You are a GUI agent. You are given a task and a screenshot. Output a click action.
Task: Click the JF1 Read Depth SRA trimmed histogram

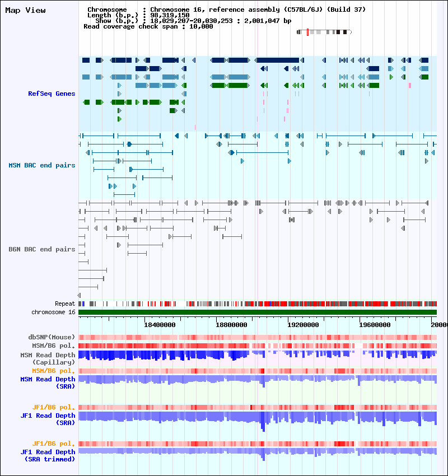coord(258,454)
